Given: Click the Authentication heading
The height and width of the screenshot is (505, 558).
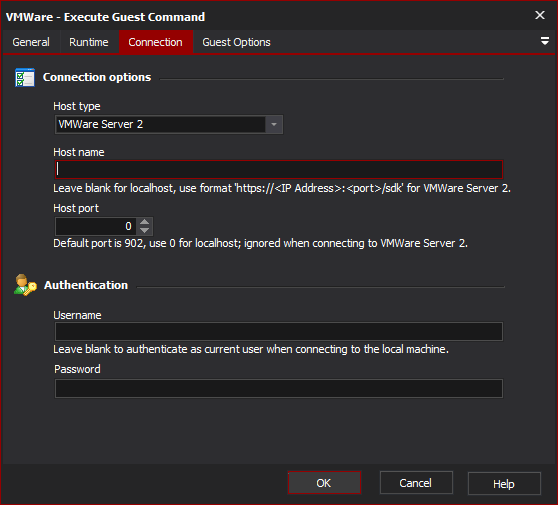Looking at the screenshot, I should 86,285.
